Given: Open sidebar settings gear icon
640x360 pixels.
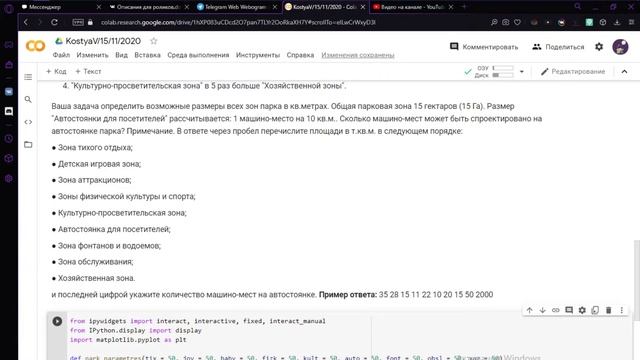Looking at the screenshot, I should [9, 178].
